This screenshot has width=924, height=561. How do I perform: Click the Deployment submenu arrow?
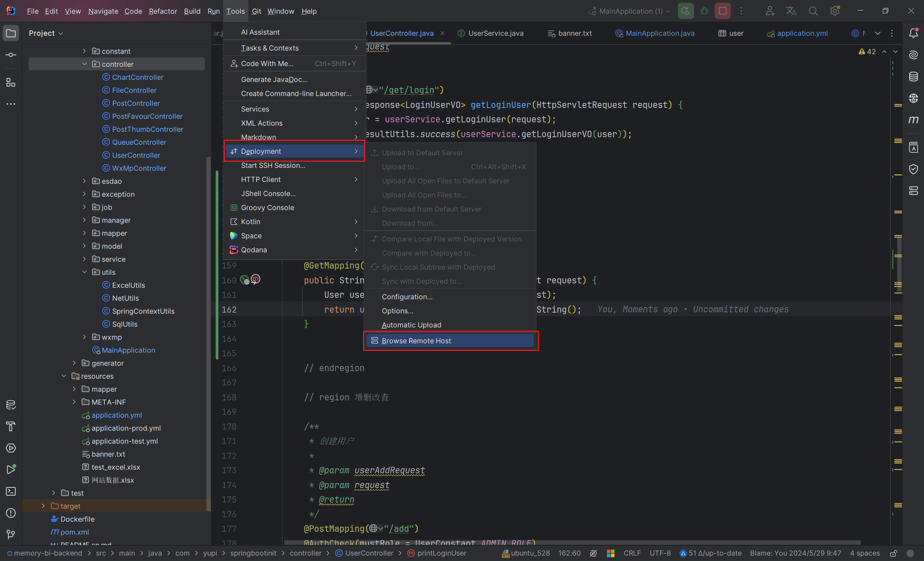[357, 151]
